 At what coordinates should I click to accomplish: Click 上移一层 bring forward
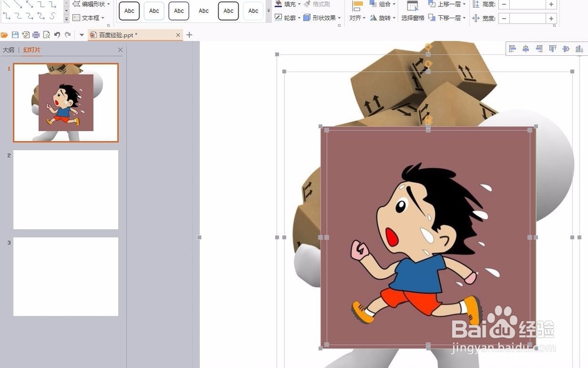click(447, 4)
